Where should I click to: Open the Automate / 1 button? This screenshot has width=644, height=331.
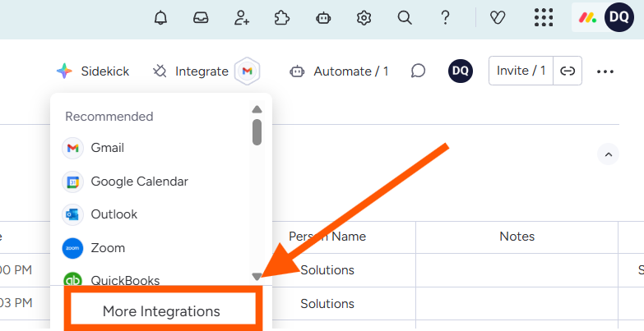click(x=339, y=71)
